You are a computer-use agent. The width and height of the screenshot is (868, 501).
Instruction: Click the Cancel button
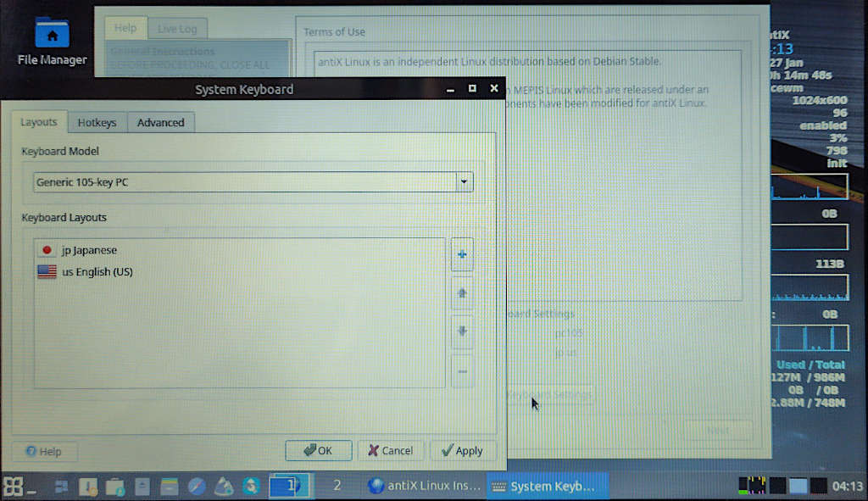point(391,450)
